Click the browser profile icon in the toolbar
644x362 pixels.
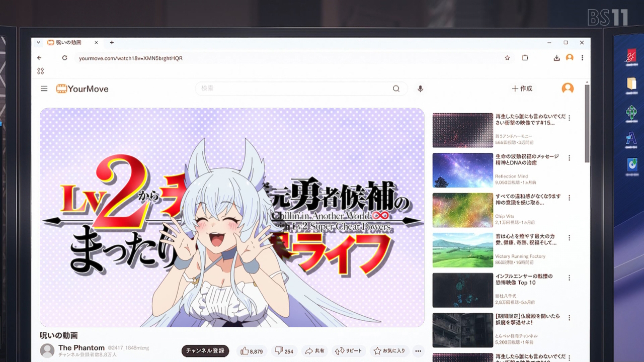pos(570,58)
